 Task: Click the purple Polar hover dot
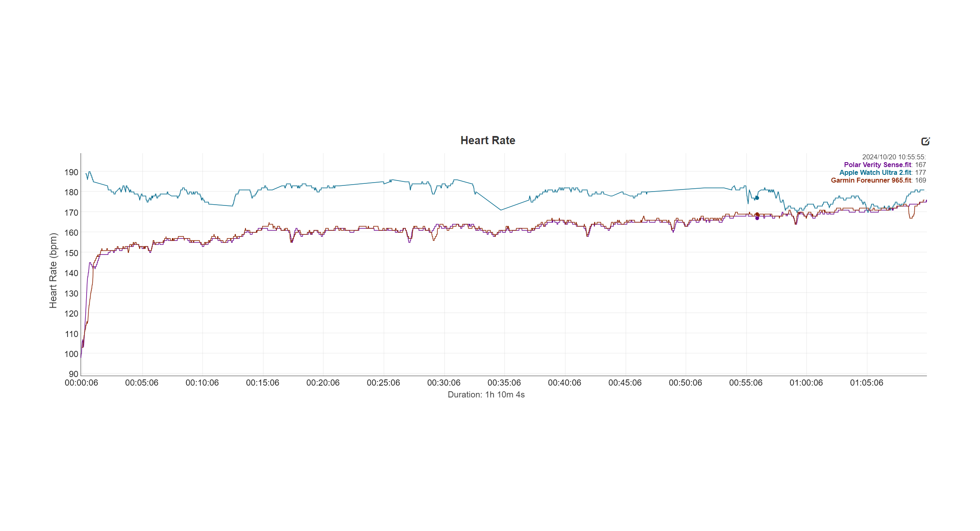pos(757,218)
